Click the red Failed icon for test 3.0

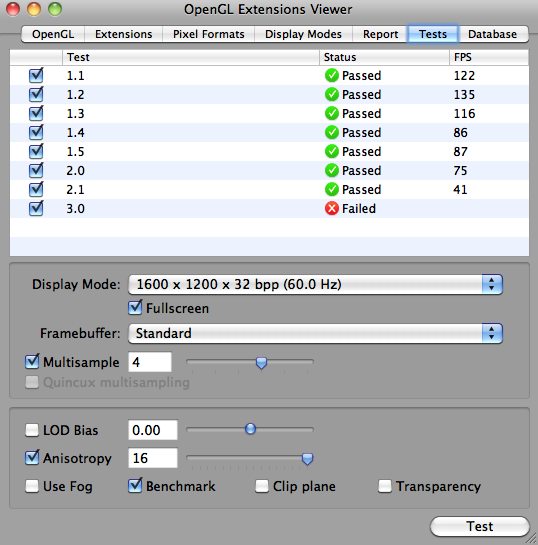(x=332, y=209)
